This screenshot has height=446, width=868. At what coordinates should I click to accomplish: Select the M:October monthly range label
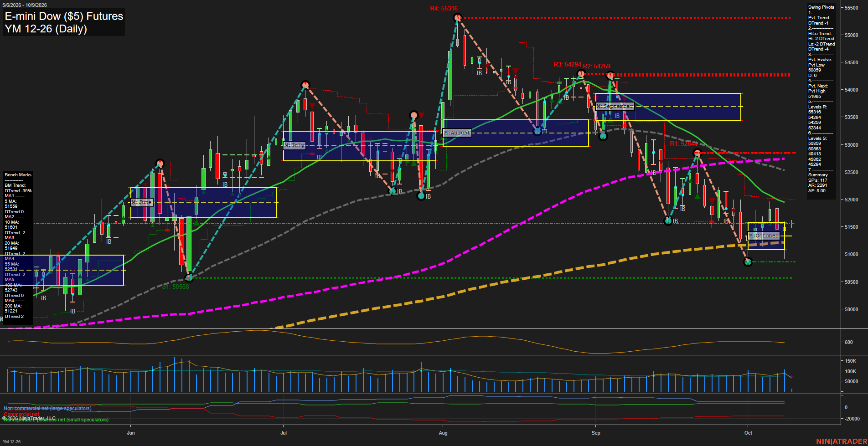[x=764, y=236]
